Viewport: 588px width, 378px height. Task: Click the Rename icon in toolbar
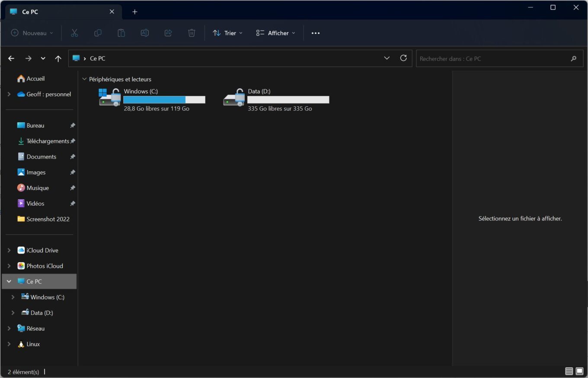coord(145,33)
